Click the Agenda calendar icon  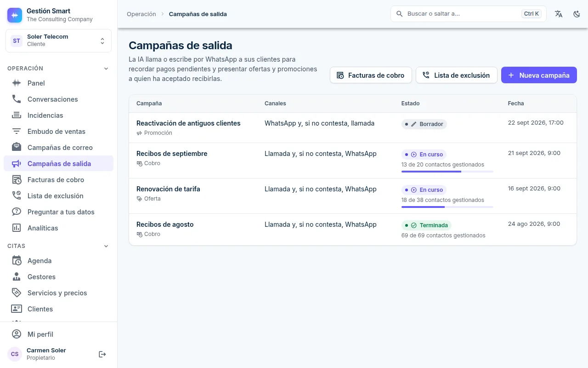17,261
